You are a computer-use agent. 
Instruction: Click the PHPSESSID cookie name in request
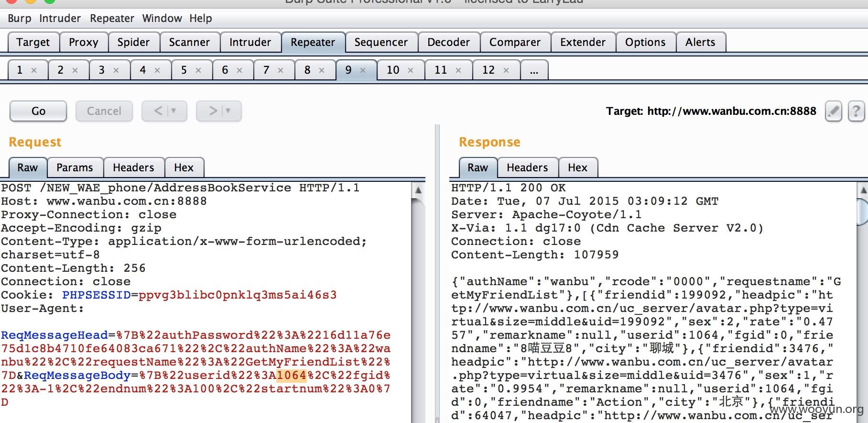pos(97,295)
